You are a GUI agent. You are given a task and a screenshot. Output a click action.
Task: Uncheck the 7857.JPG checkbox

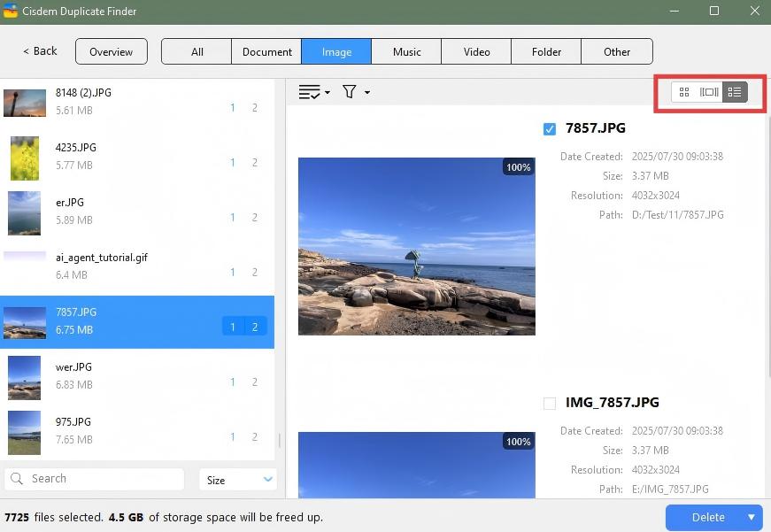pyautogui.click(x=550, y=129)
